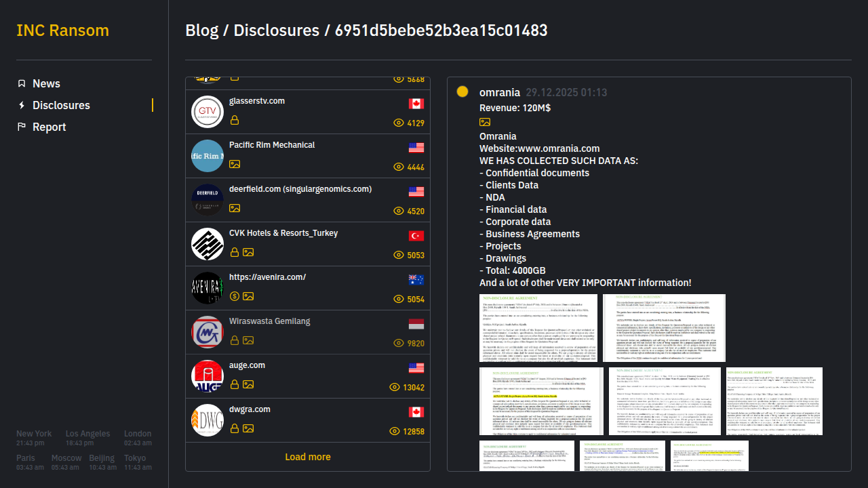868x488 pixels.
Task: Click the eye icon next to 13042 views
Action: click(395, 388)
